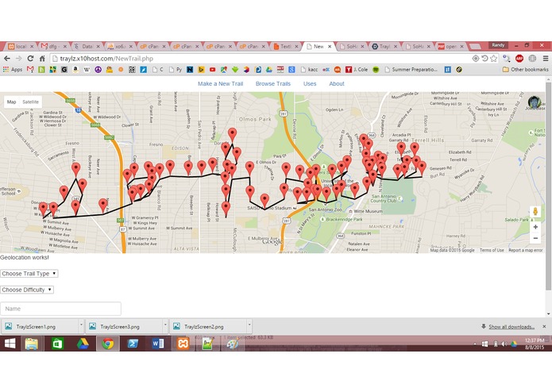The image size is (552, 392).
Task: Open the Google Drive bookmark icon
Action: coord(269,70)
